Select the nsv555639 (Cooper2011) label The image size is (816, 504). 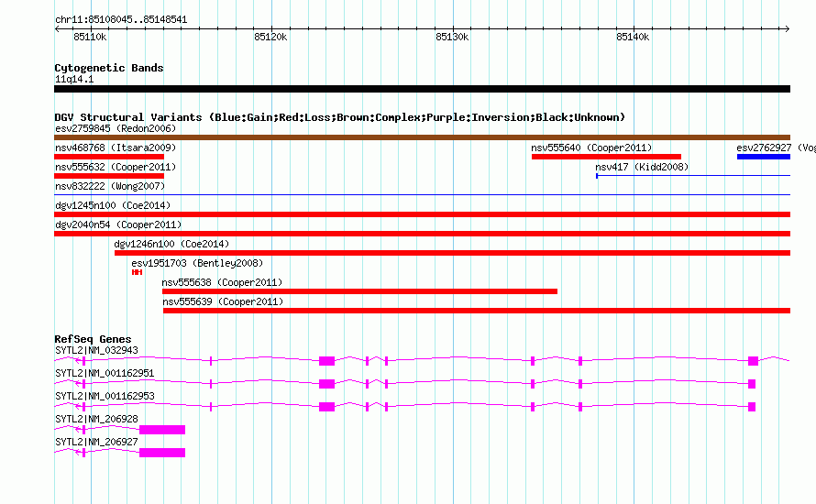pos(223,301)
